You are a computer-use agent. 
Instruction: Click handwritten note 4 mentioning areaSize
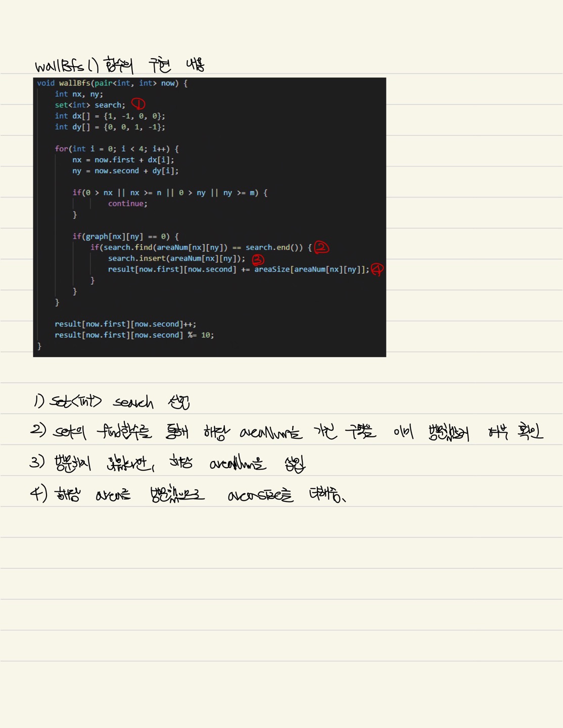click(x=188, y=494)
